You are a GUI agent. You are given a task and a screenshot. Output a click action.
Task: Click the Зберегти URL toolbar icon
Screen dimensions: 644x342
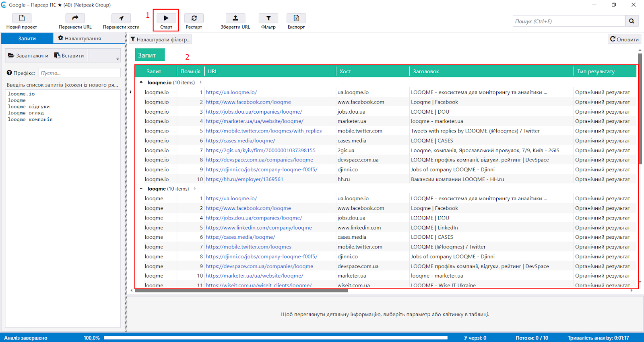click(x=235, y=18)
